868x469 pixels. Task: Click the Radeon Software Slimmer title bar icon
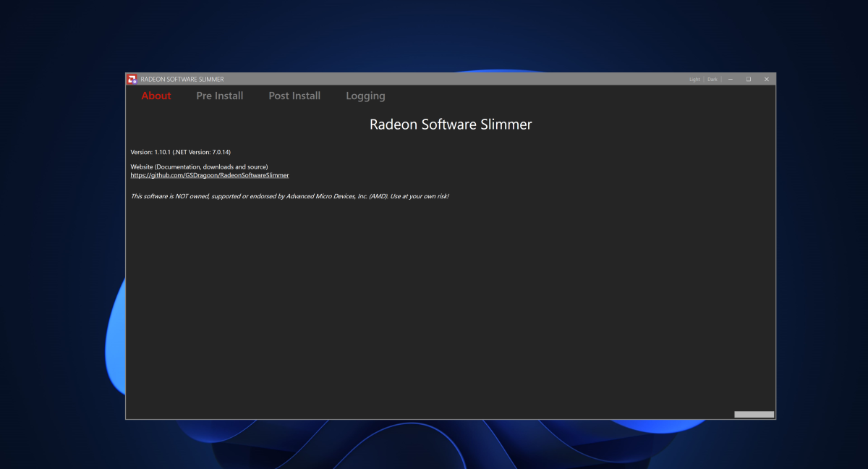pos(132,79)
